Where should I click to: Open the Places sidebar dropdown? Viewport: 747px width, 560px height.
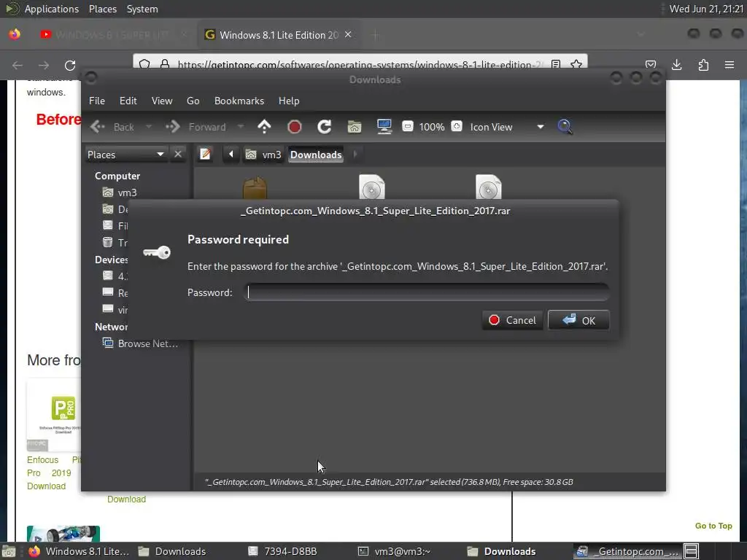125,155
